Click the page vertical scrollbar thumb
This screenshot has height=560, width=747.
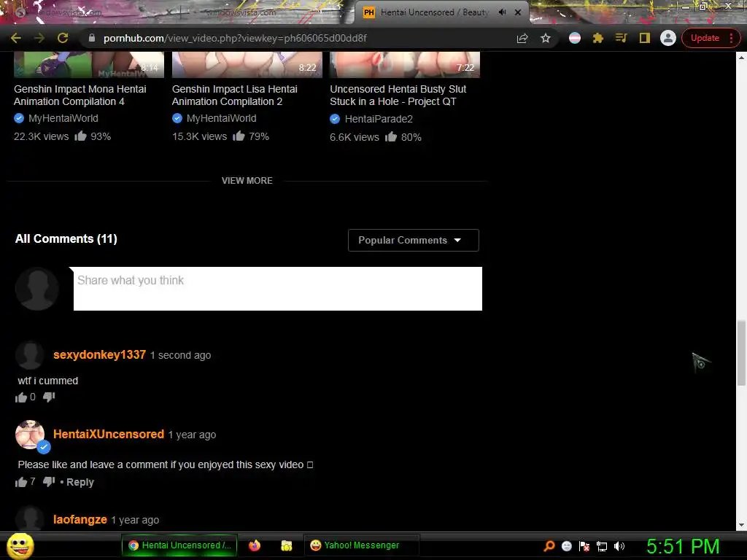point(741,353)
